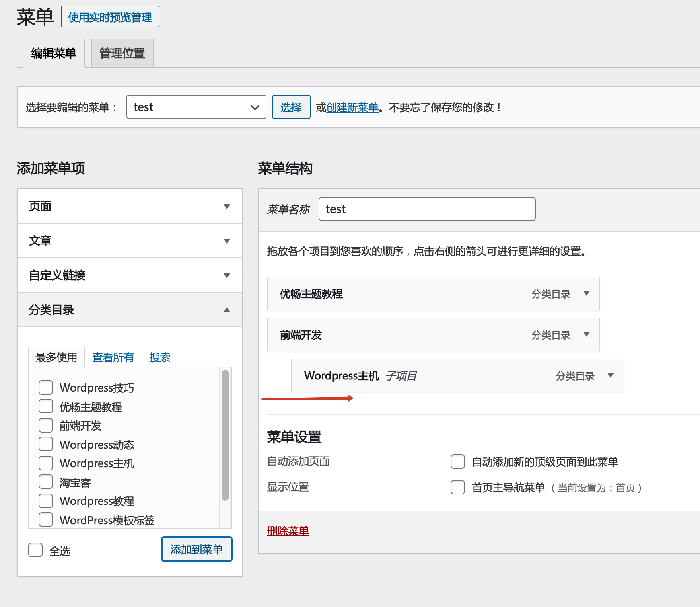The width and height of the screenshot is (700, 607).
Task: Open the 搜索 category tab
Action: (160, 357)
